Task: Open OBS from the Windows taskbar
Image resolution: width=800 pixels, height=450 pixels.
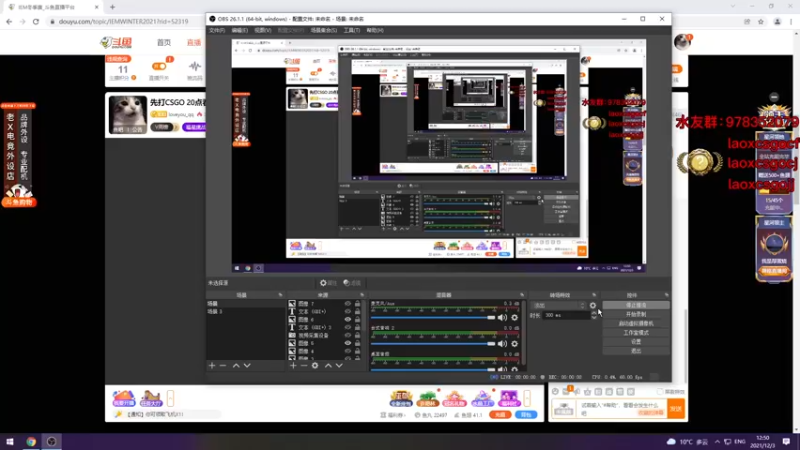Action: click(x=52, y=442)
